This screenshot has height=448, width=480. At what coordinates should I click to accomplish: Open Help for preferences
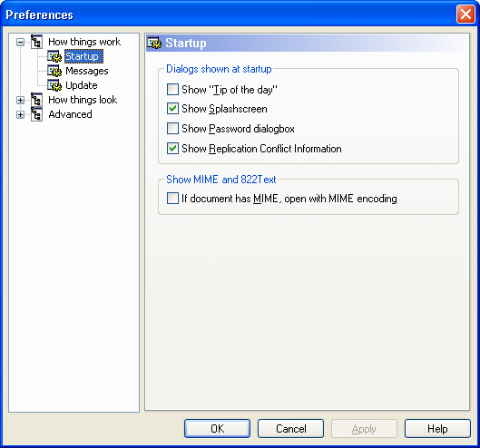click(x=437, y=428)
